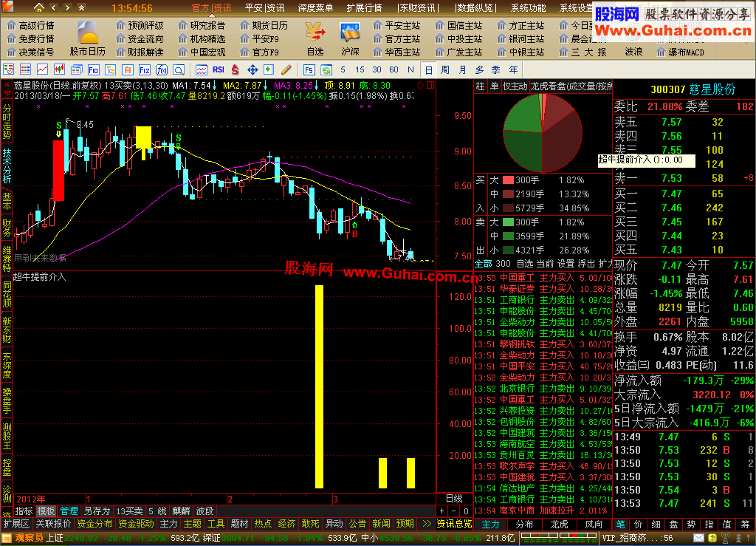Click the F10 company info icon
756x546 pixels.
(x=94, y=70)
